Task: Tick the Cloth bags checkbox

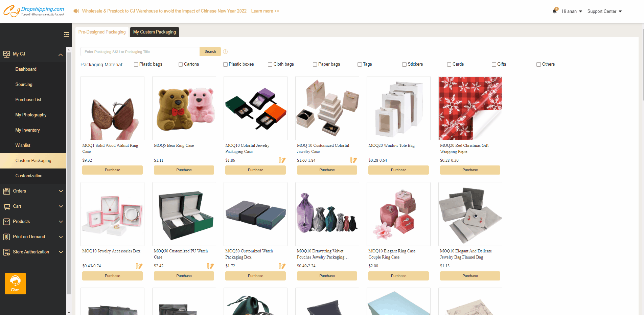Action: pos(270,64)
